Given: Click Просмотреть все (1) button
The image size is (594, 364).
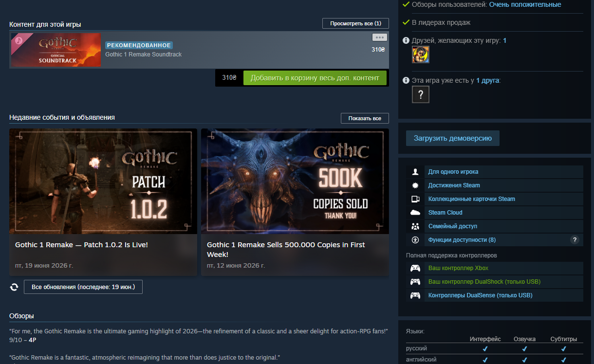Looking at the screenshot, I should (x=355, y=23).
